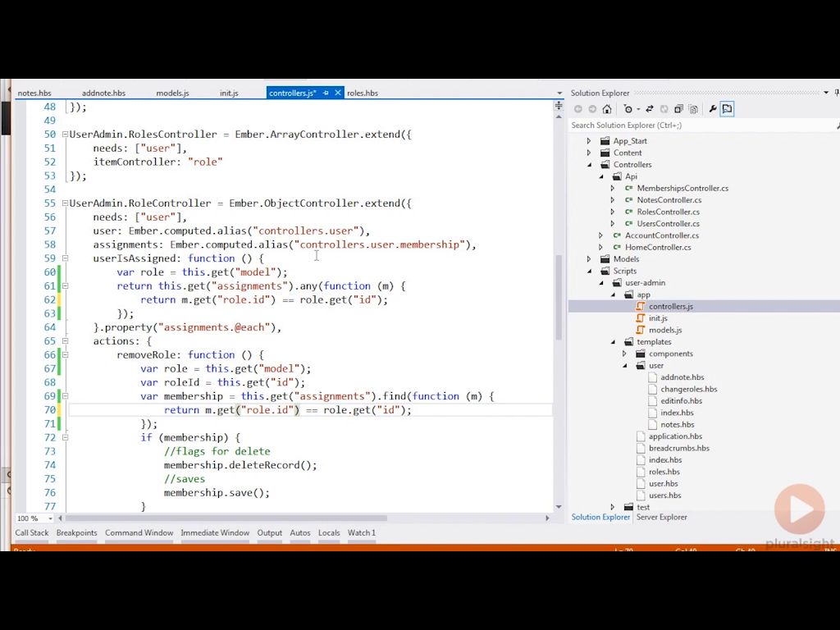Click the C# icon of NotesController.cs
This screenshot has height=630, width=840.
tap(629, 200)
